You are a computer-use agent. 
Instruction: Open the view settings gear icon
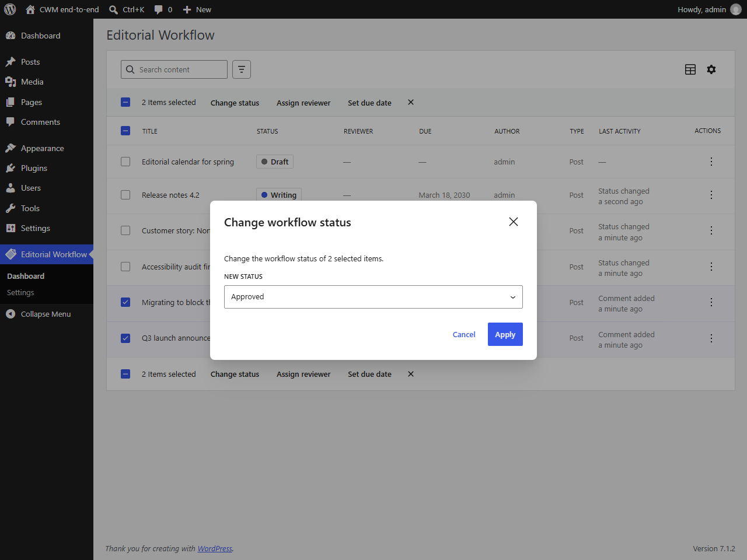[711, 69]
